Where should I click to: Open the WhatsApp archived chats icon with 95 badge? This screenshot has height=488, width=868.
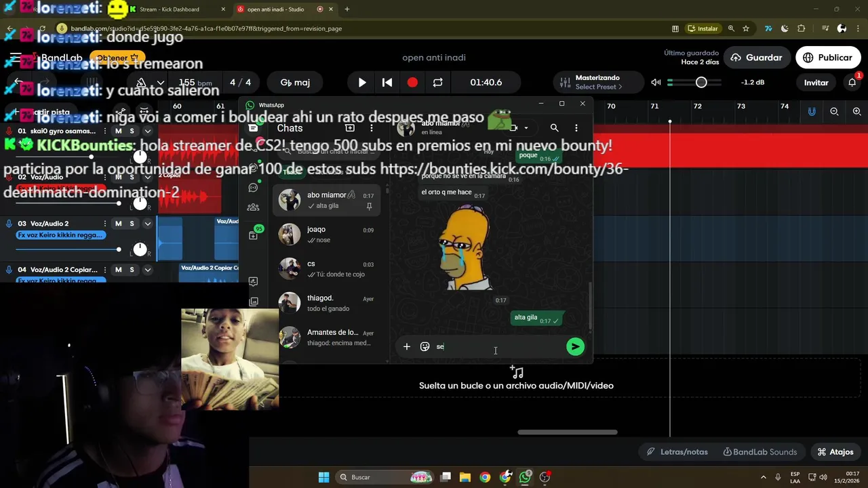tap(254, 235)
